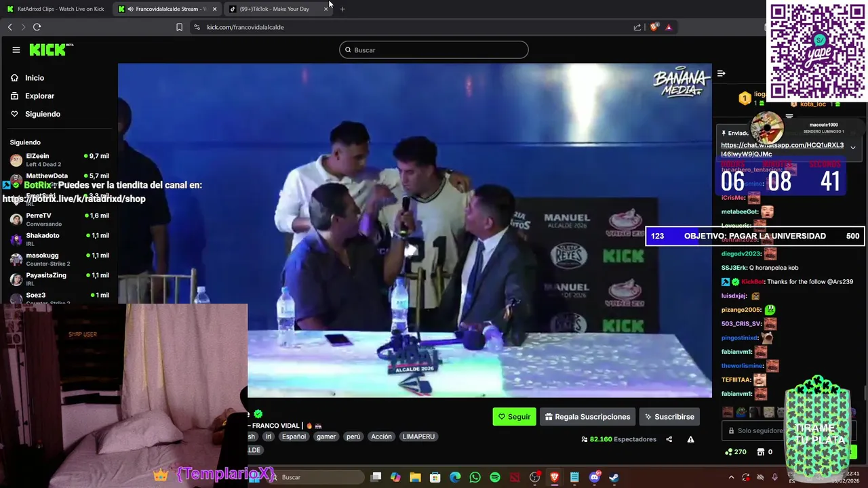Close the TikTok tab
The height and width of the screenshot is (488, 868).
tap(326, 9)
